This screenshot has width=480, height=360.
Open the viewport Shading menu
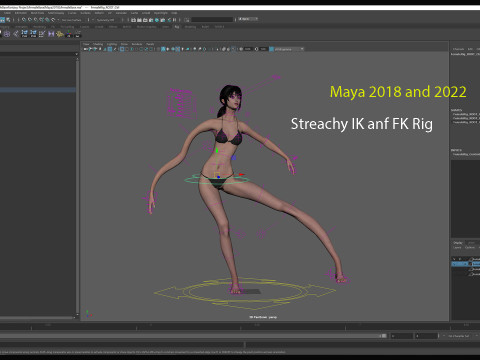tap(98, 44)
